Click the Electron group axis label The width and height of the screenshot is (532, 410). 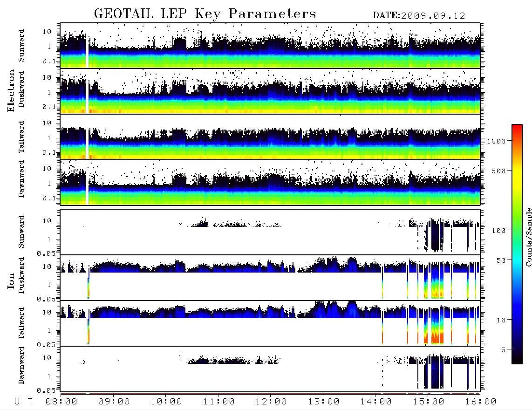(11, 90)
